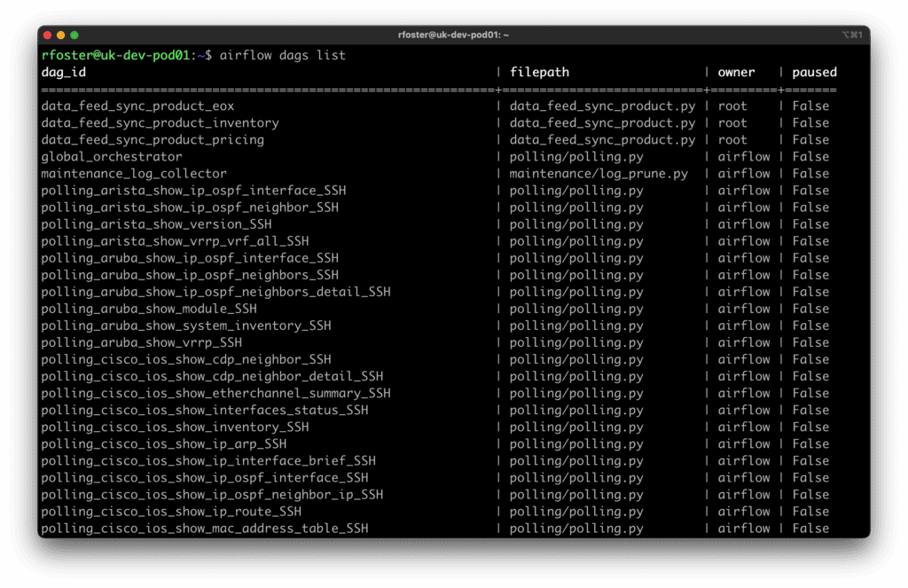The height and width of the screenshot is (588, 908).
Task: Select polling_arista_show_version_SSH dag id
Action: pos(156,224)
